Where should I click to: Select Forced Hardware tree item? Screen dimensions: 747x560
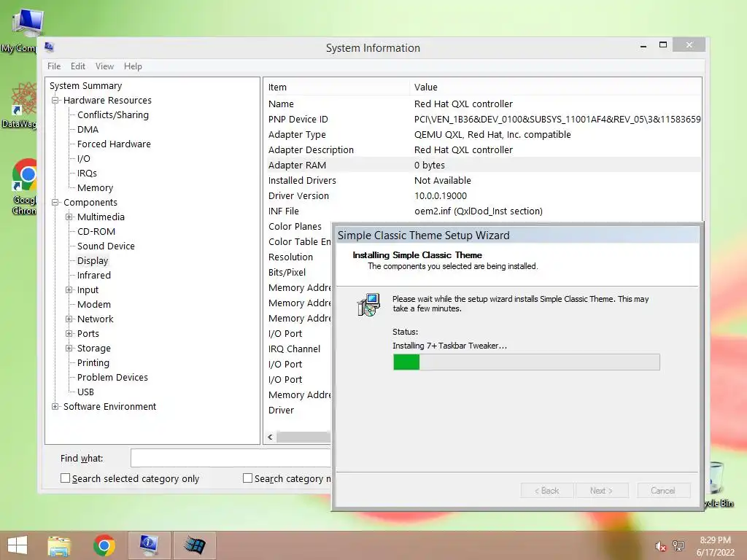pos(114,144)
